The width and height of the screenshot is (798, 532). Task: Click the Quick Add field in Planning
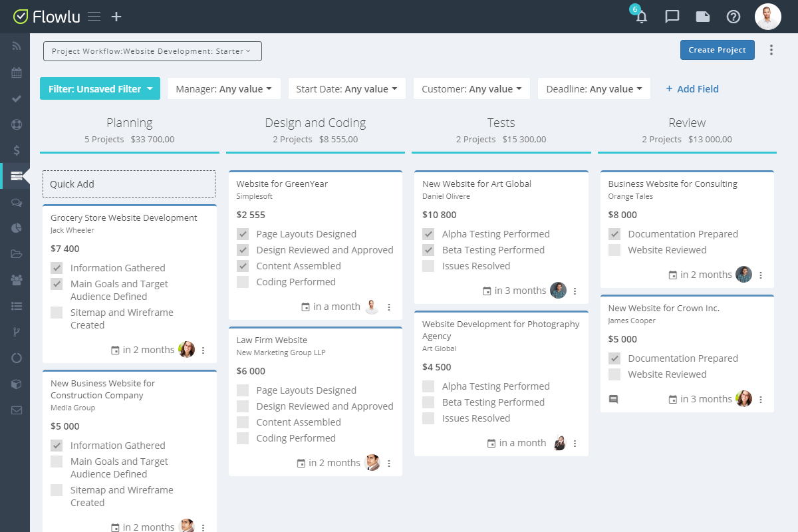[129, 184]
